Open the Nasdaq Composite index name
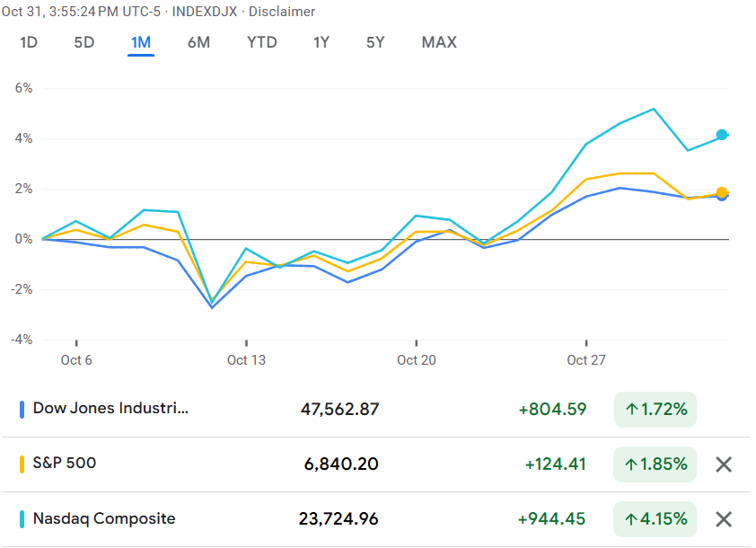The height and width of the screenshot is (548, 756). 104,518
